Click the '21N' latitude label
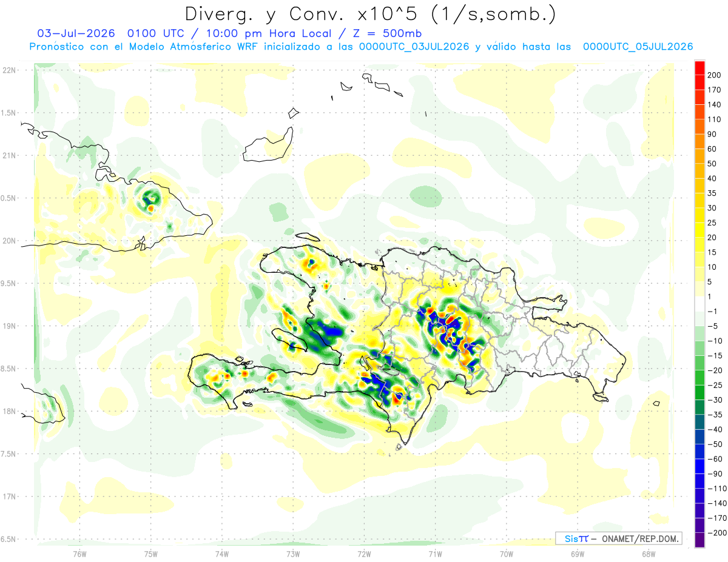Image resolution: width=728 pixels, height=562 pixels. (8, 155)
